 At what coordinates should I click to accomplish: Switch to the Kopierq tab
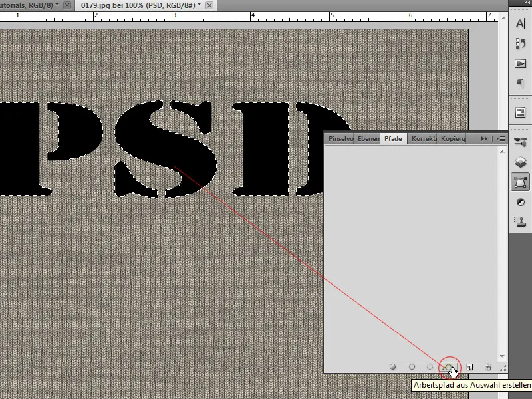click(x=452, y=139)
